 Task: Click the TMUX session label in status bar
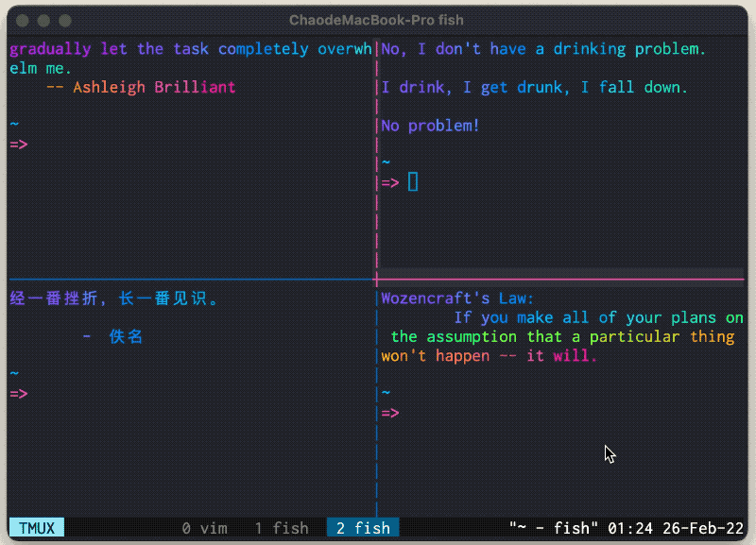pyautogui.click(x=36, y=528)
